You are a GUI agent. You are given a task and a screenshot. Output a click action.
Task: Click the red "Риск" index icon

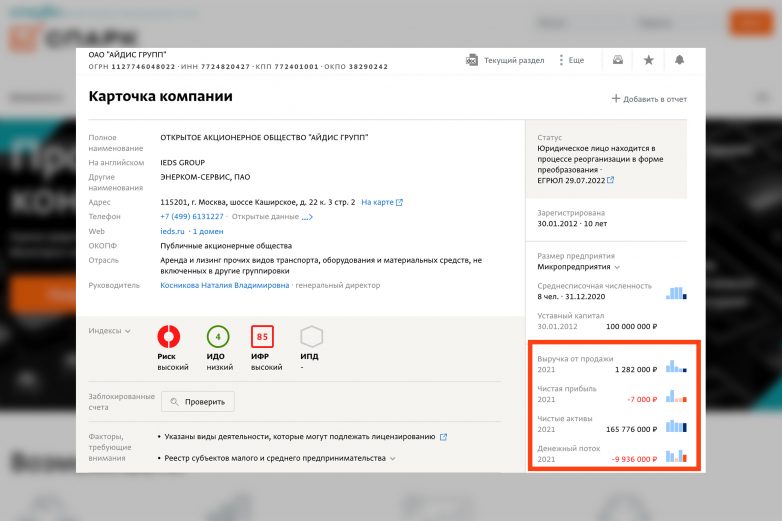[x=169, y=337]
